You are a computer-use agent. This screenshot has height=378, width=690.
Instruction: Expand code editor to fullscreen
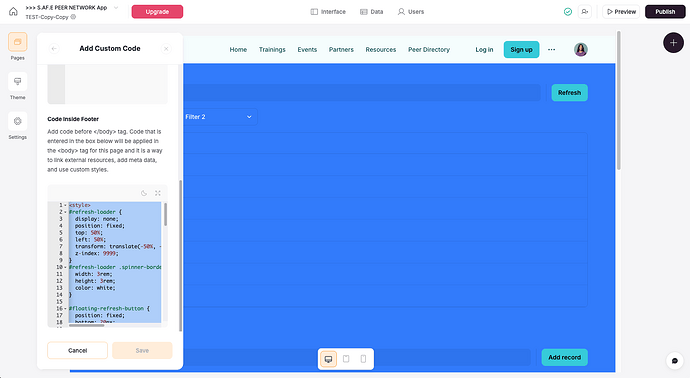(x=158, y=193)
